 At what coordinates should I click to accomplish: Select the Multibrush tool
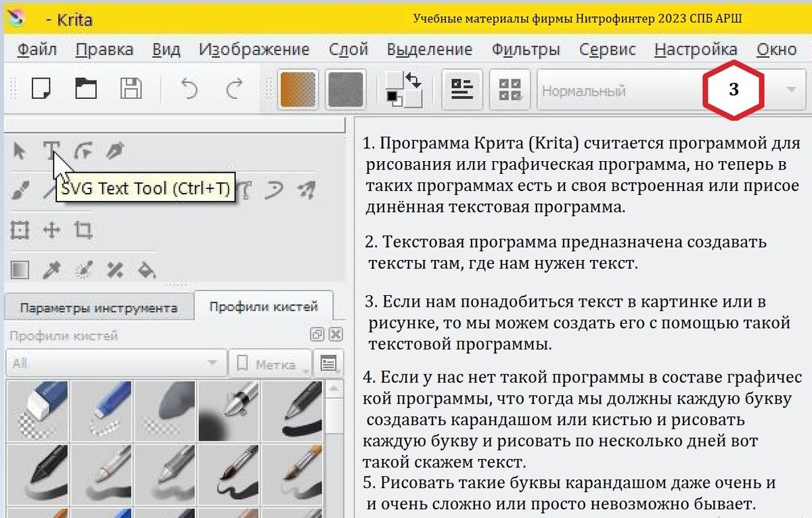pos(307,191)
